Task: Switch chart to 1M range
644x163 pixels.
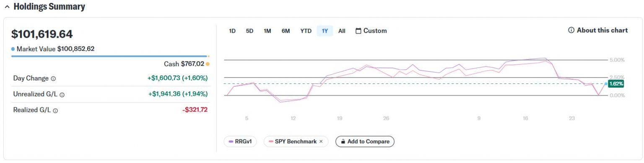Action: pos(267,31)
